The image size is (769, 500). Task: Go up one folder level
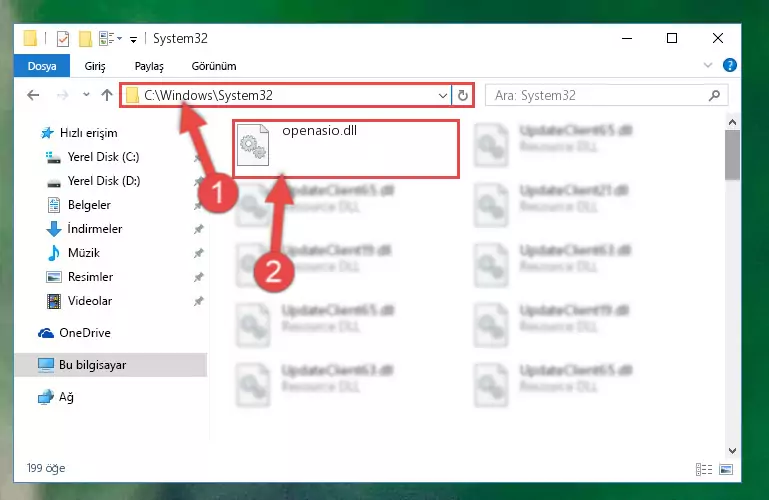click(107, 95)
